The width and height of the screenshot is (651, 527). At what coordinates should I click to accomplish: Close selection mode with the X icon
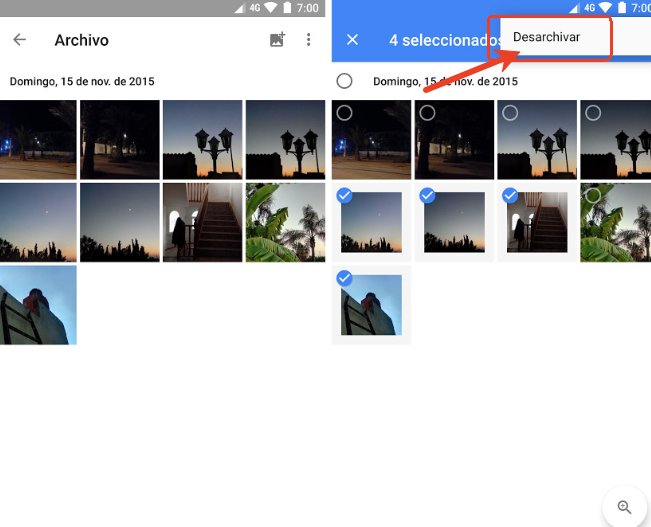(x=352, y=41)
